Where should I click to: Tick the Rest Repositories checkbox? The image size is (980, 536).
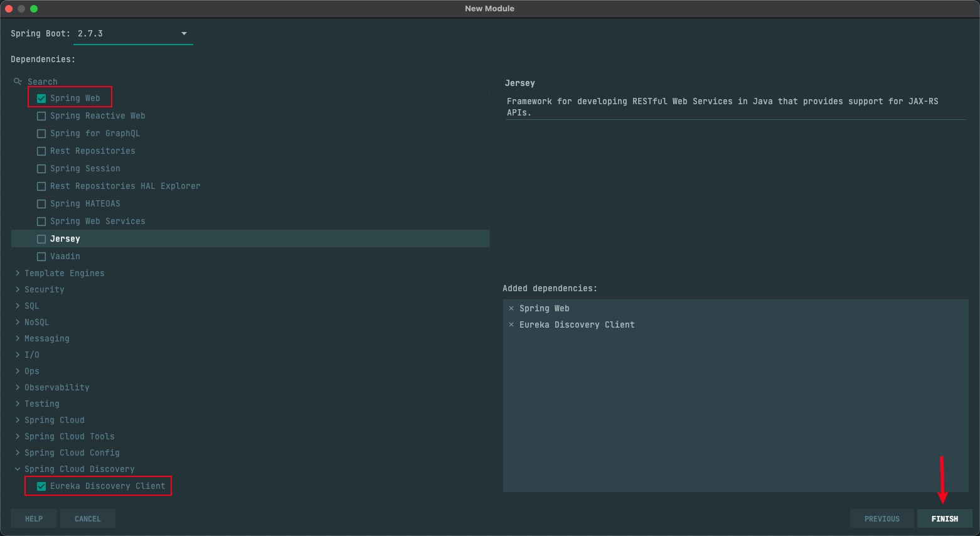tap(41, 151)
